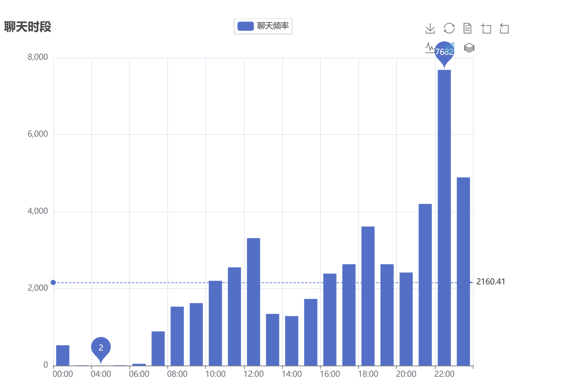Viewport: 567px width, 392px height.
Task: Restore chart with the refresh icon
Action: (449, 28)
